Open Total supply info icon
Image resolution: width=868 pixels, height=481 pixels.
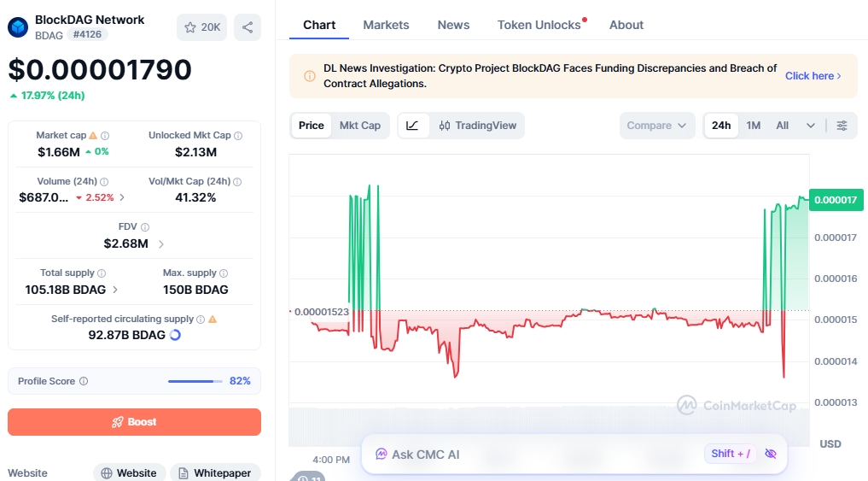coord(102,273)
